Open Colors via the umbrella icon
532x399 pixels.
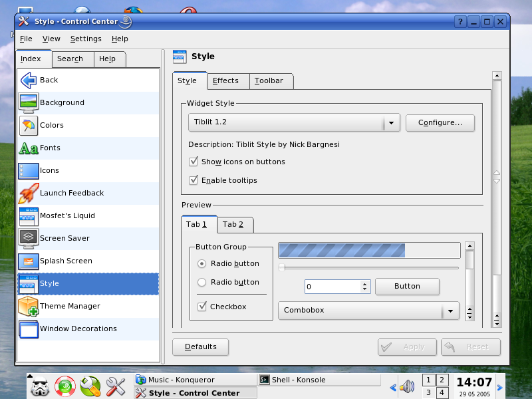[x=29, y=125]
